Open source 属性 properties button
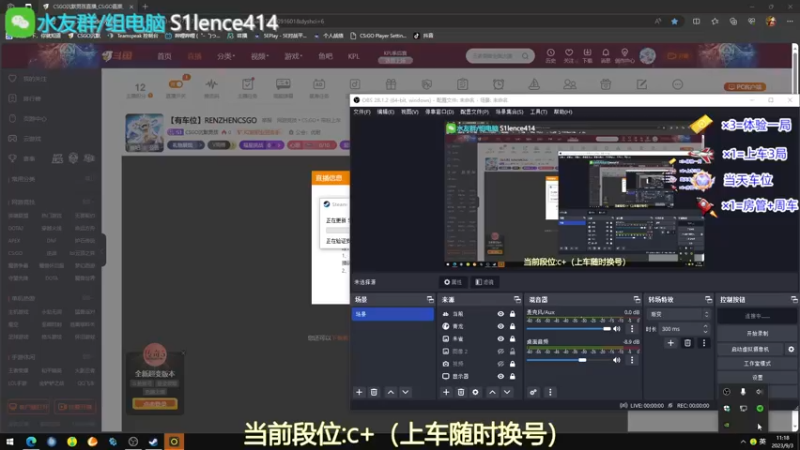The image size is (800, 450). pyautogui.click(x=453, y=282)
